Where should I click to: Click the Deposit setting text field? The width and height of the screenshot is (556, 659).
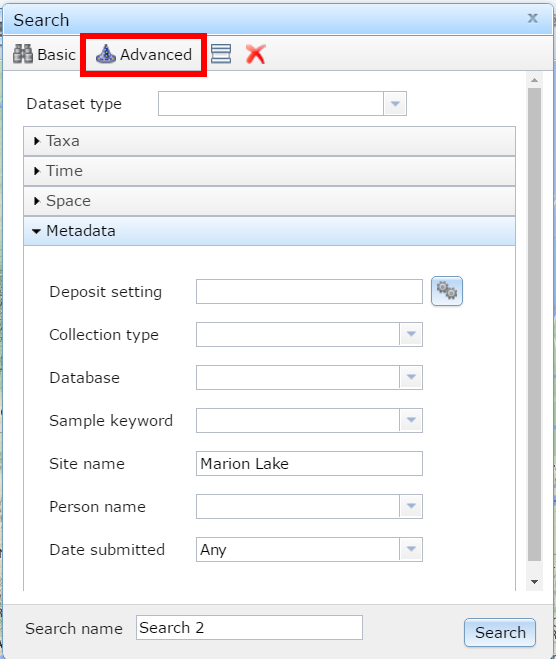(x=309, y=291)
